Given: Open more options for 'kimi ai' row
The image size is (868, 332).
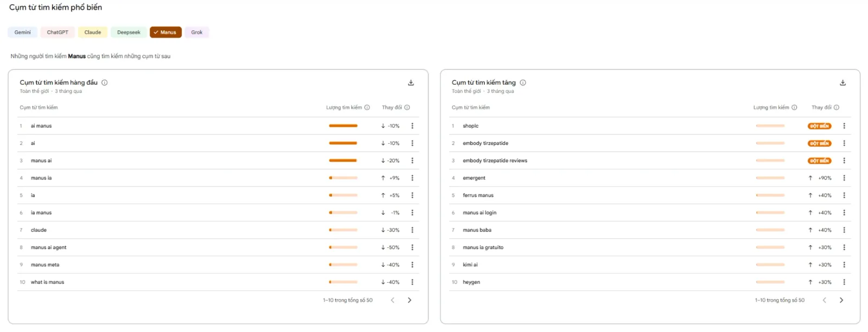Looking at the screenshot, I should point(844,265).
